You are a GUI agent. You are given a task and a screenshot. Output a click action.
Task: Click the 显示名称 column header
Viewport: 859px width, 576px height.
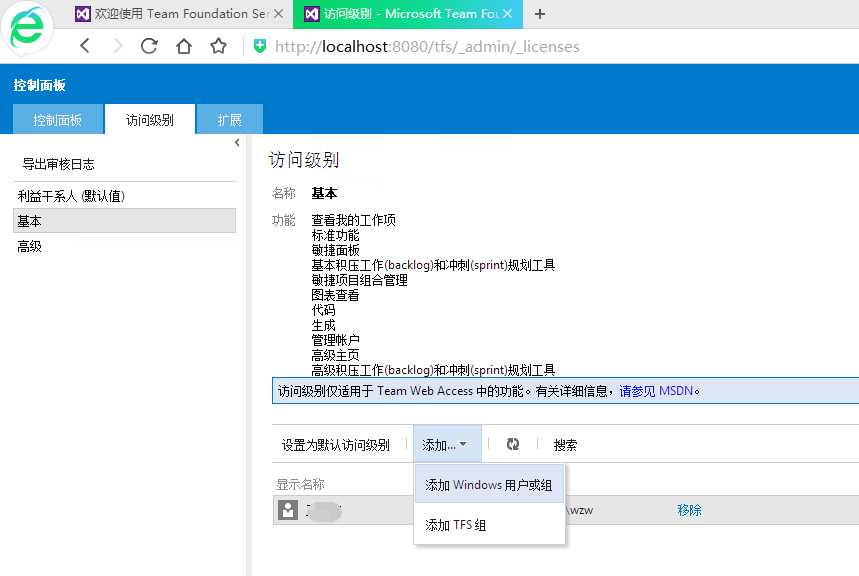click(x=300, y=484)
